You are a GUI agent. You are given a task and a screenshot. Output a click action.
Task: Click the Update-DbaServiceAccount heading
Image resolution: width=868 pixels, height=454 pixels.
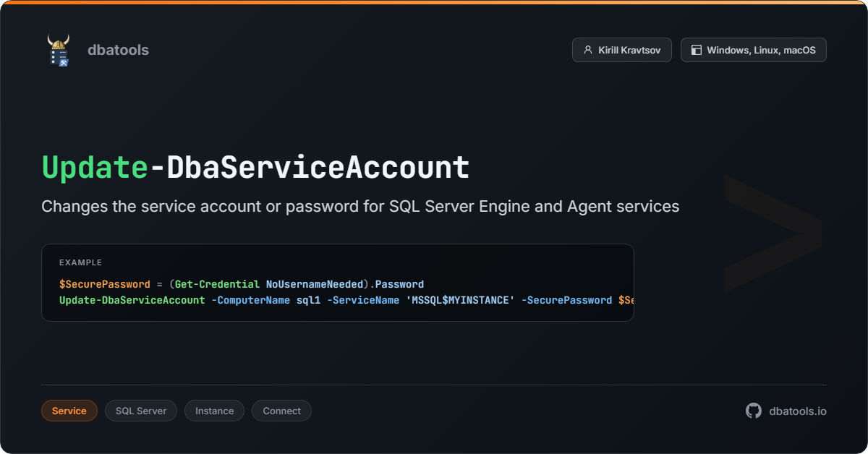point(311,168)
